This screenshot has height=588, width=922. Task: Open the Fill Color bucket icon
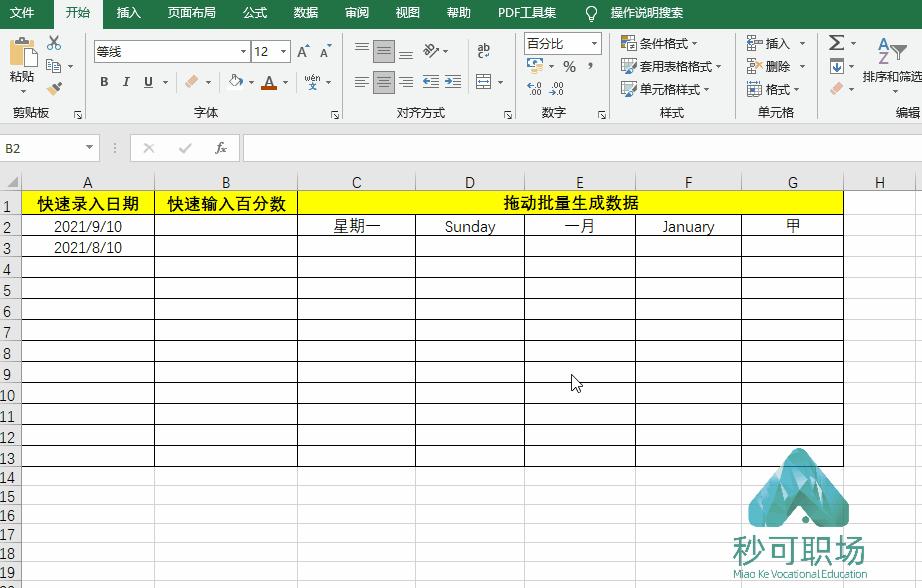[x=236, y=81]
